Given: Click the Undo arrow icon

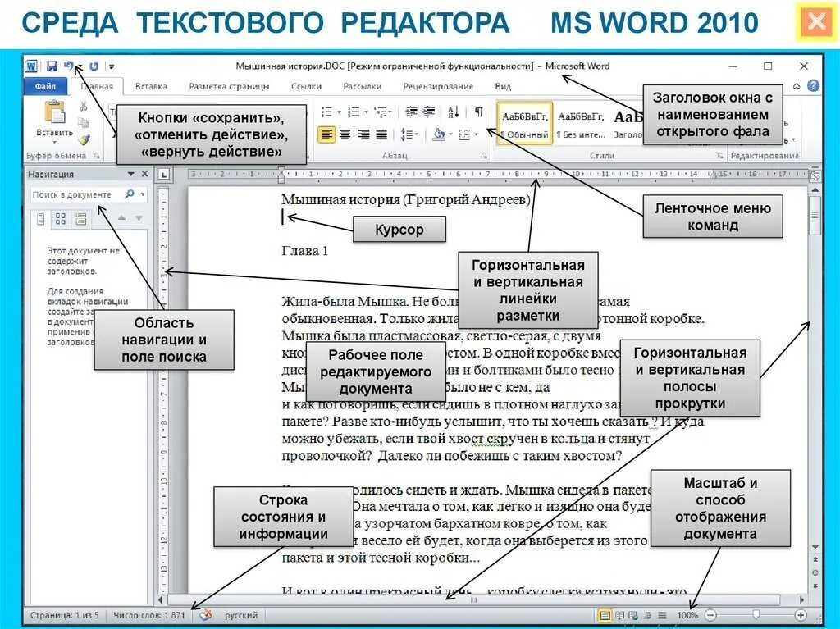Looking at the screenshot, I should click(x=69, y=66).
